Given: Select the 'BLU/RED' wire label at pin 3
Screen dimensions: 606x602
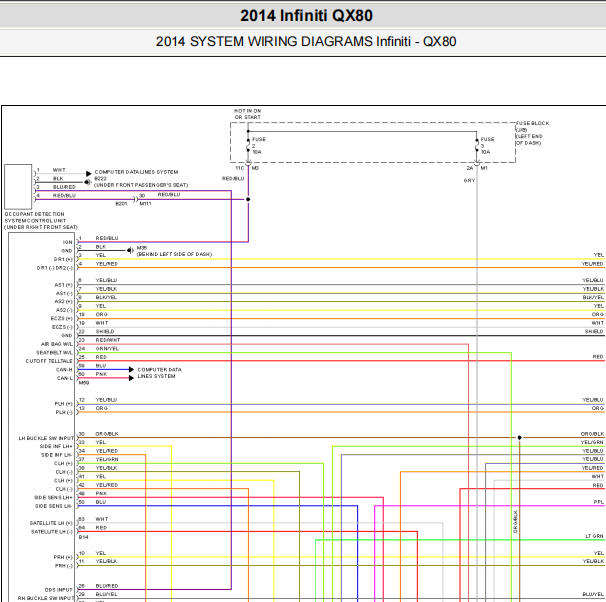Looking at the screenshot, I should coord(64,187).
